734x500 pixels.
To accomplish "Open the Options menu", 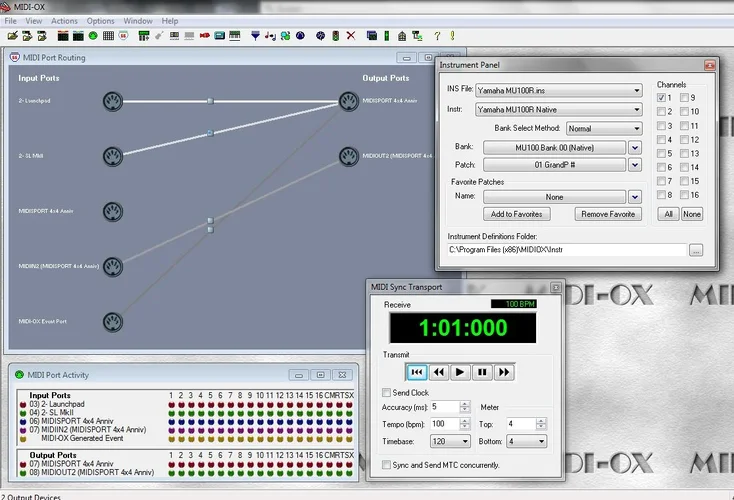I will point(100,21).
